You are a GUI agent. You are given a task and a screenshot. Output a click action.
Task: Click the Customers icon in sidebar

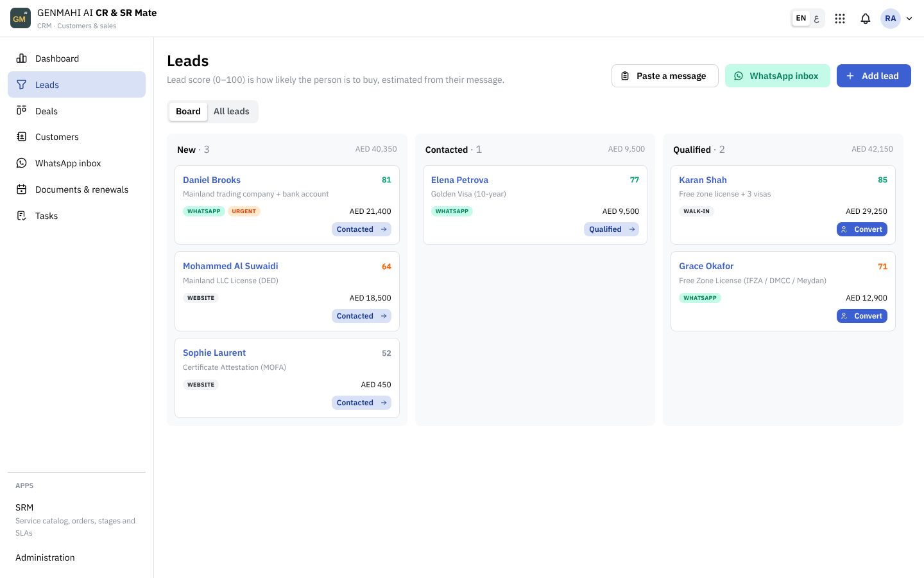[22, 137]
